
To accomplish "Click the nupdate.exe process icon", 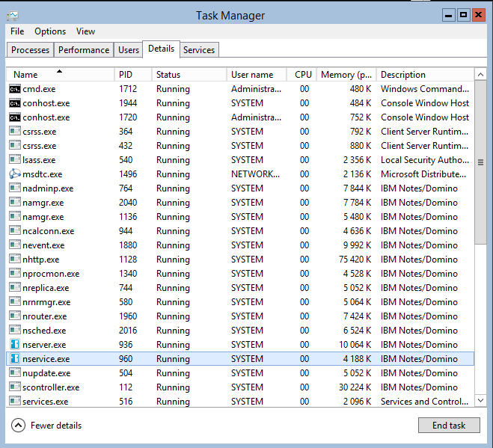I will (15, 373).
